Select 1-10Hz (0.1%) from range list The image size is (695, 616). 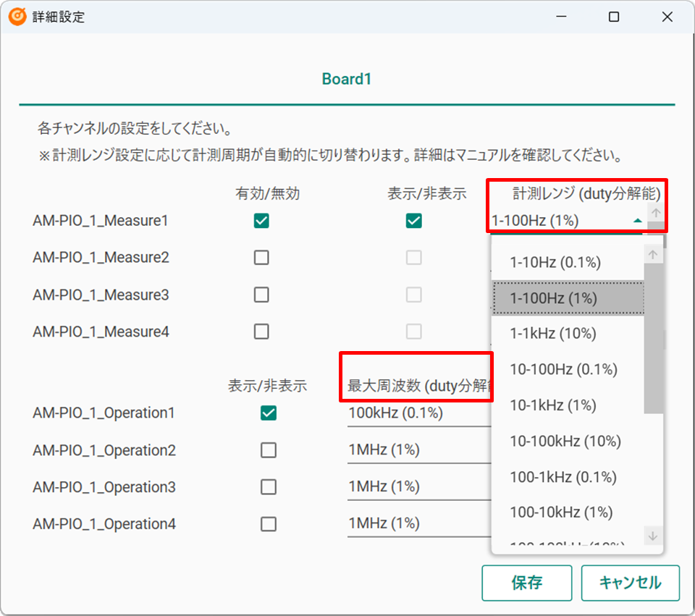tap(555, 262)
